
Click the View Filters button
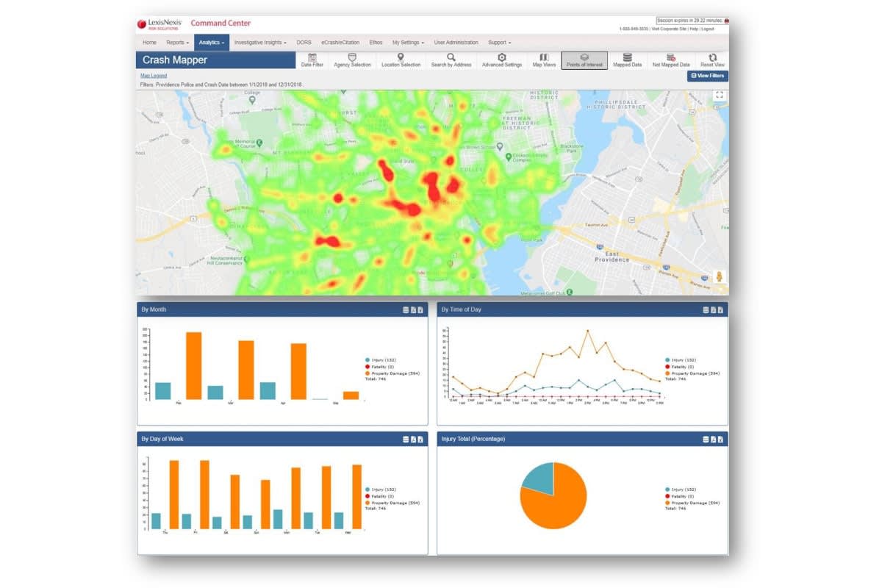click(x=708, y=76)
